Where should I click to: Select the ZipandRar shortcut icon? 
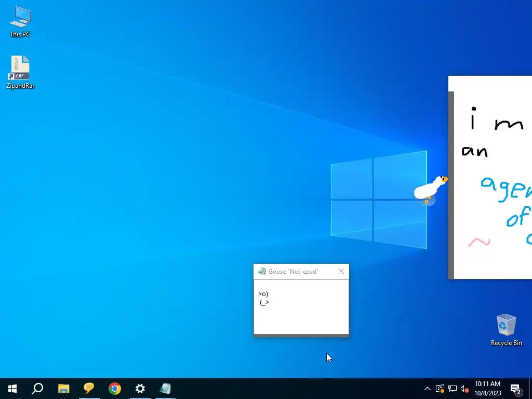(x=20, y=72)
